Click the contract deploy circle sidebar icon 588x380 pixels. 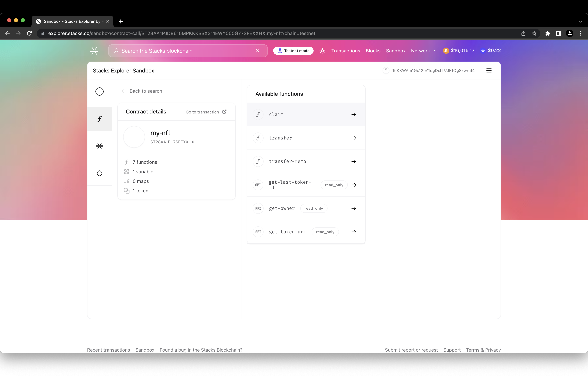tap(99, 92)
